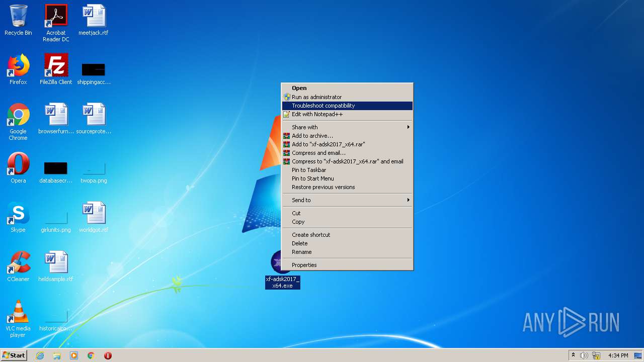Choose Pin to Taskbar
The image size is (644, 362).
pyautogui.click(x=348, y=170)
